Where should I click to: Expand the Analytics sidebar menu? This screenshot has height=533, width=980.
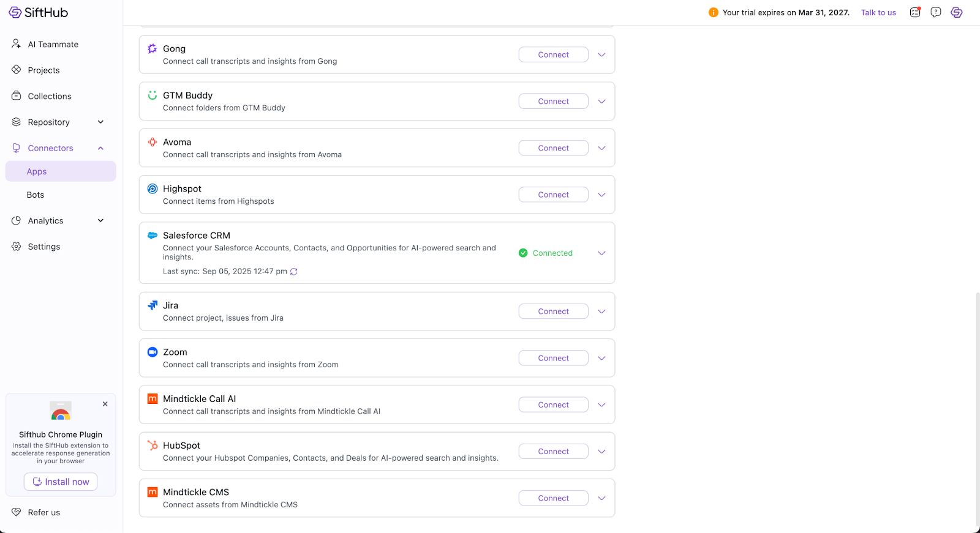100,221
